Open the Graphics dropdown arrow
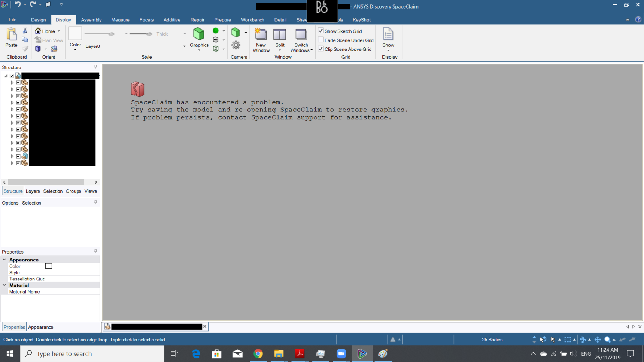This screenshot has width=644, height=362. click(199, 50)
